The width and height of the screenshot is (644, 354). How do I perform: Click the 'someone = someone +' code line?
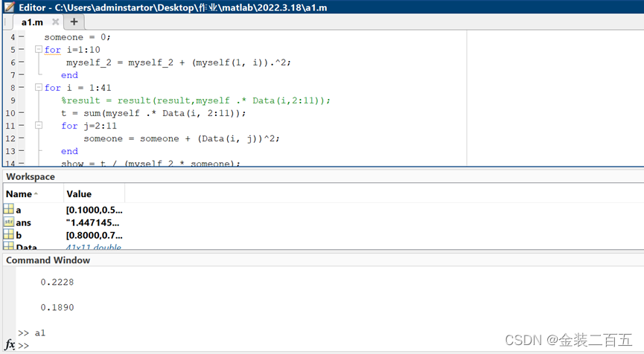tap(182, 138)
